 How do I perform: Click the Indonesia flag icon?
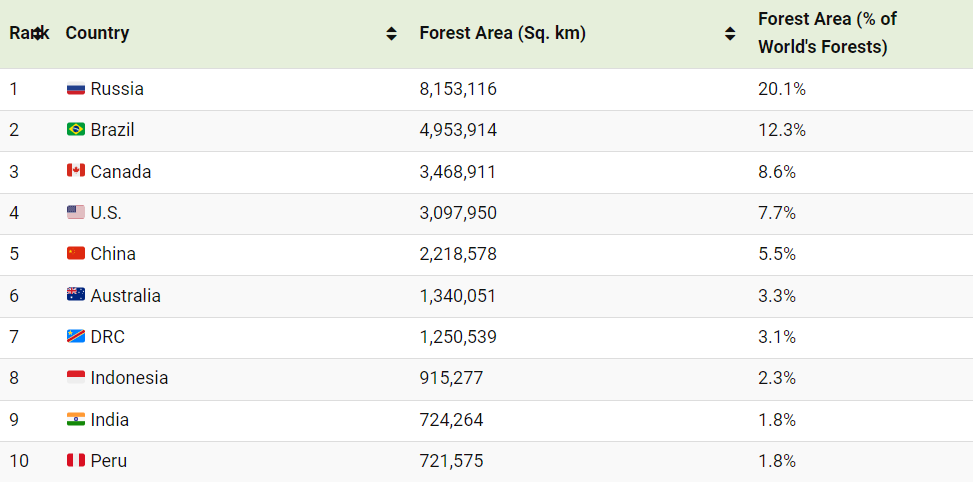(76, 378)
